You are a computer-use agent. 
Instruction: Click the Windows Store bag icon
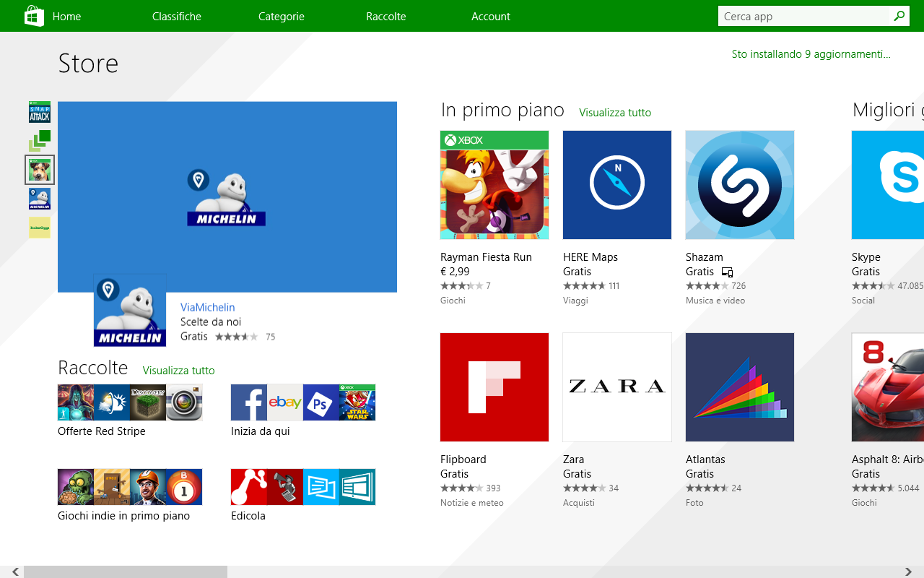34,16
